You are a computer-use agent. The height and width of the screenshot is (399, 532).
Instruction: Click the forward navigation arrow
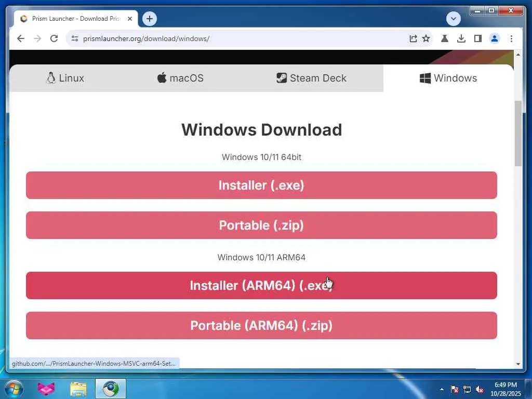click(x=37, y=38)
